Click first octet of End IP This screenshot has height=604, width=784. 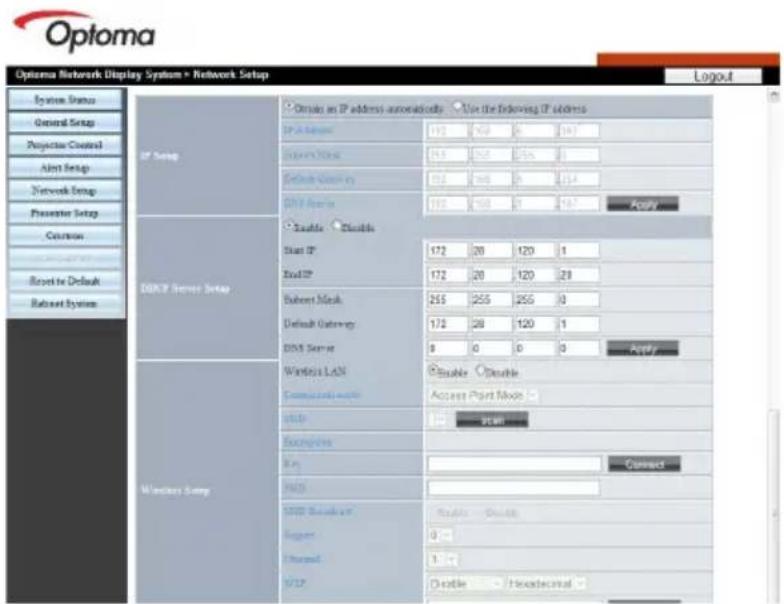click(446, 275)
